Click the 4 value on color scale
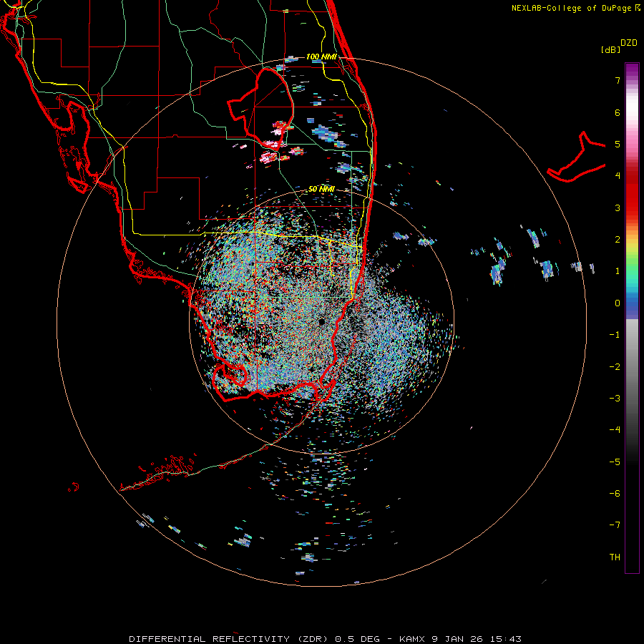The height and width of the screenshot is (644, 644). tap(618, 176)
